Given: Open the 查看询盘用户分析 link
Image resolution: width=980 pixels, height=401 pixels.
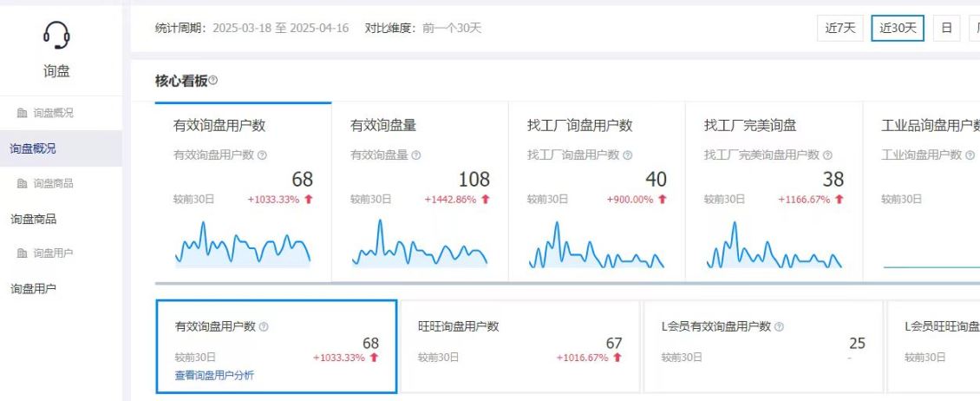Looking at the screenshot, I should pyautogui.click(x=214, y=376).
